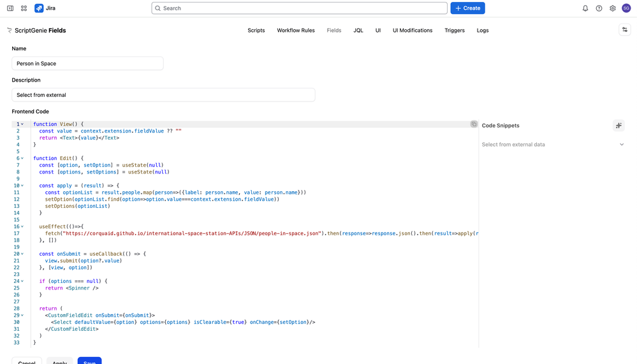Click the AI sparkle icon near Code Snippets
The image size is (637, 364).
(619, 126)
